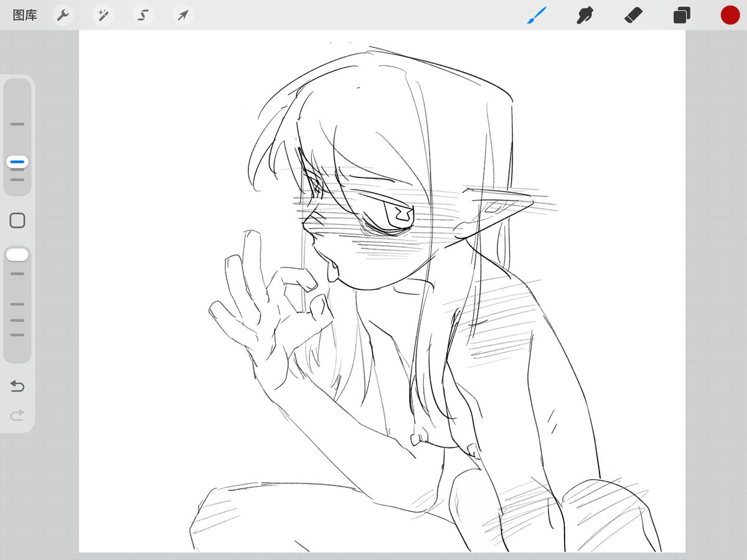
Task: Click the tick just below the blue size handle
Action: point(17,179)
